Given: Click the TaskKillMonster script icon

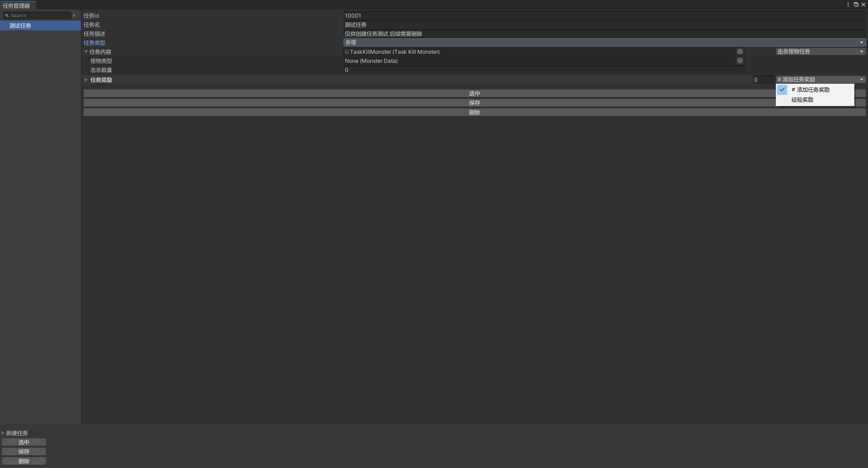Looking at the screenshot, I should (x=347, y=52).
